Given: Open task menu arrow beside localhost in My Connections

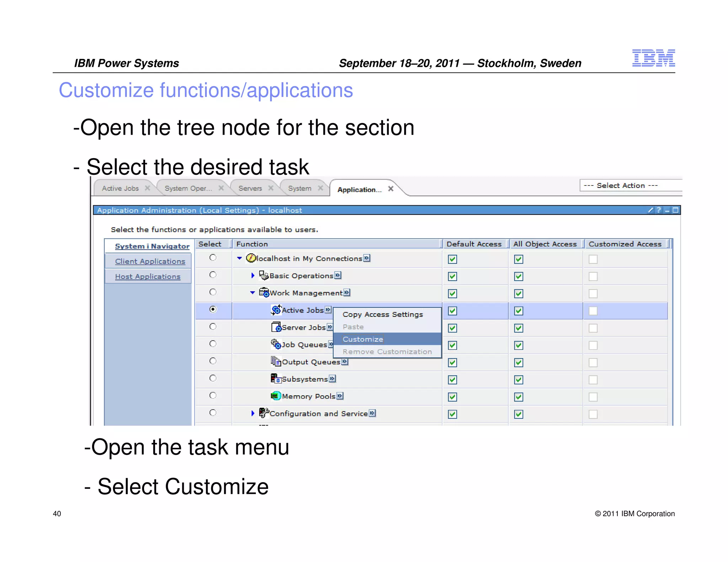Looking at the screenshot, I should click(367, 258).
